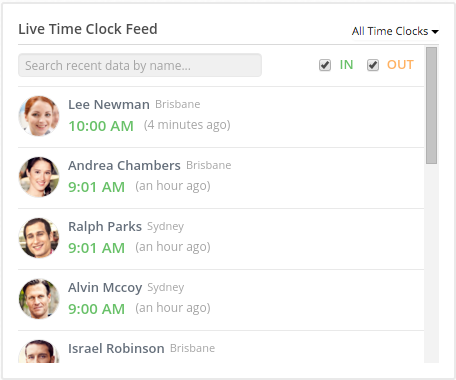Click the All Time Clocks caret arrow
This screenshot has height=380, width=456.
[435, 32]
